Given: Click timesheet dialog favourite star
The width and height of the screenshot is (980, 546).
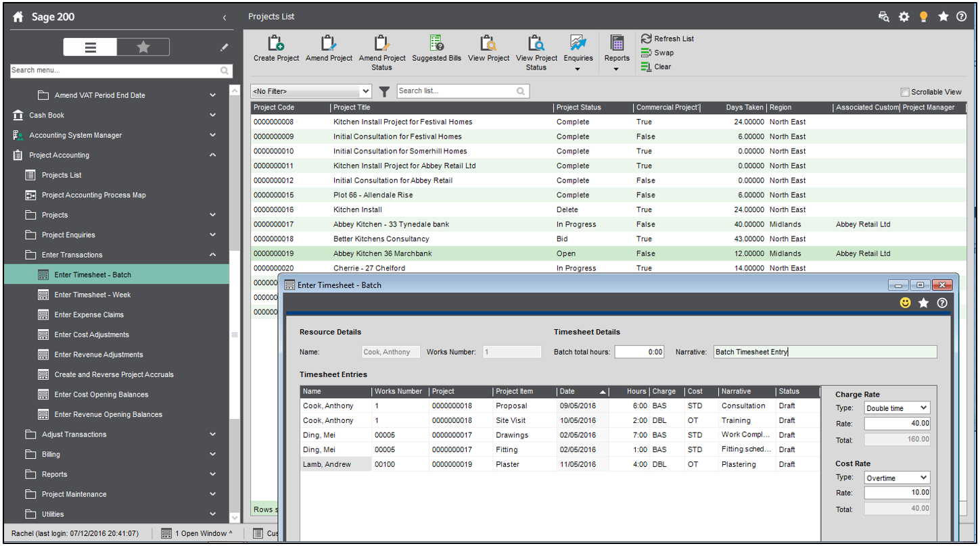Looking at the screenshot, I should coord(924,303).
